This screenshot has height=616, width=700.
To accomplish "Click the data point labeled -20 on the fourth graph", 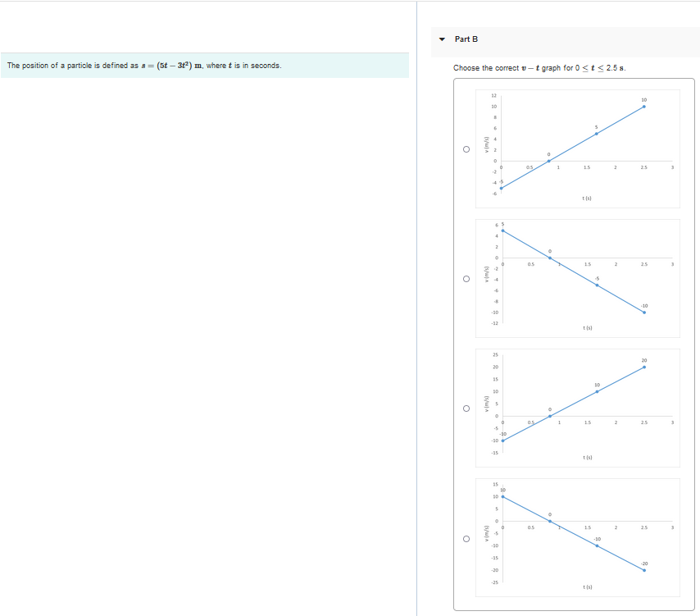I will tap(643, 569).
